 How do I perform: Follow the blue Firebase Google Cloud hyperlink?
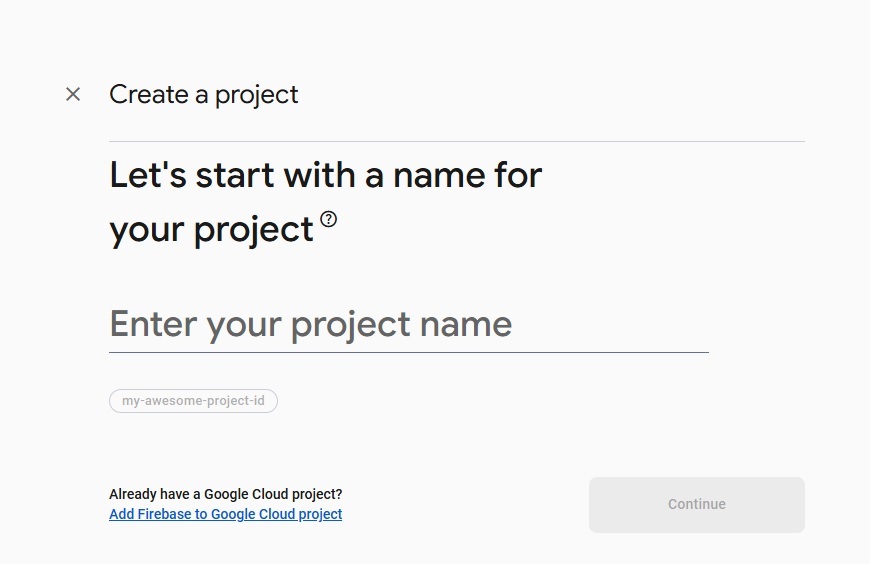tap(225, 514)
